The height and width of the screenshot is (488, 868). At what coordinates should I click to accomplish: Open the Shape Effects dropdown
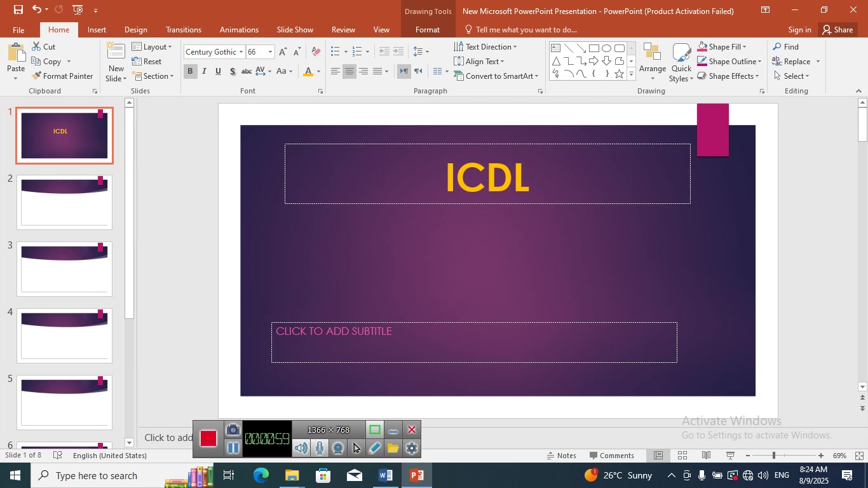728,76
